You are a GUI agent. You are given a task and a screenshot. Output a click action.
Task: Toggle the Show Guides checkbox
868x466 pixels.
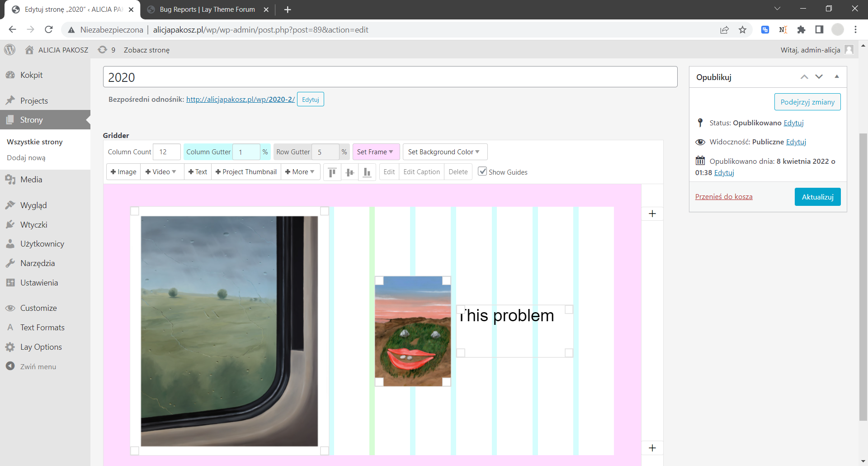click(483, 171)
